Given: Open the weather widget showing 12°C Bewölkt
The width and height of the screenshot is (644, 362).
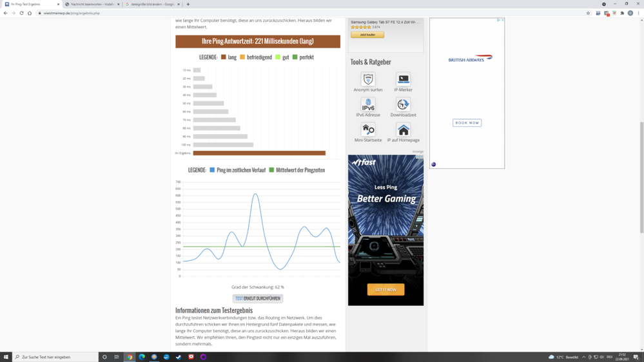Looking at the screenshot, I should pyautogui.click(x=563, y=357).
